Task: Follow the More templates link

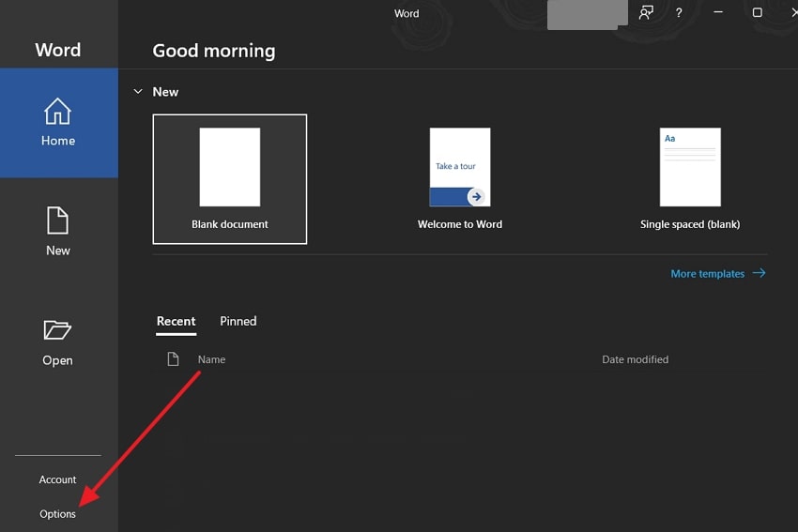Action: pos(708,274)
